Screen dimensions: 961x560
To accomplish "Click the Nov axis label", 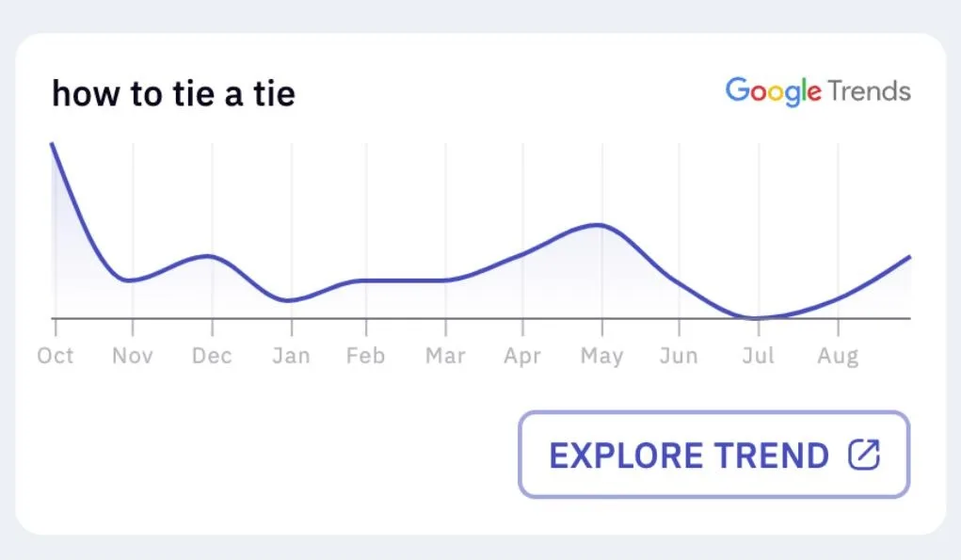I will pos(133,356).
